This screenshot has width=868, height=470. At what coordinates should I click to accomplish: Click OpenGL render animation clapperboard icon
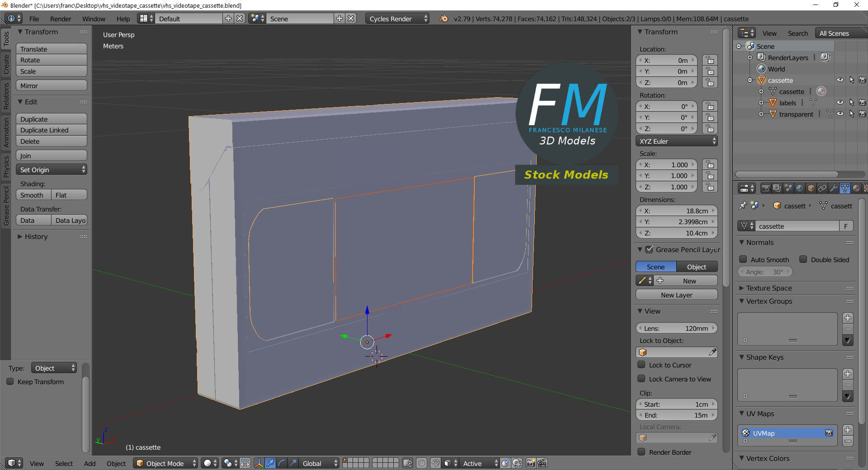coord(542,463)
